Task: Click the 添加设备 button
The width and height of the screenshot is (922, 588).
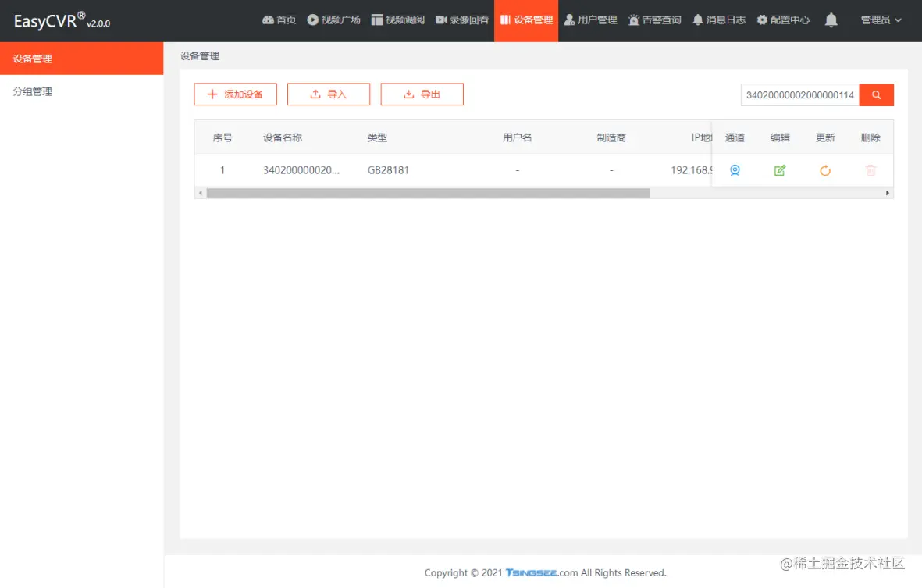Action: [x=235, y=94]
